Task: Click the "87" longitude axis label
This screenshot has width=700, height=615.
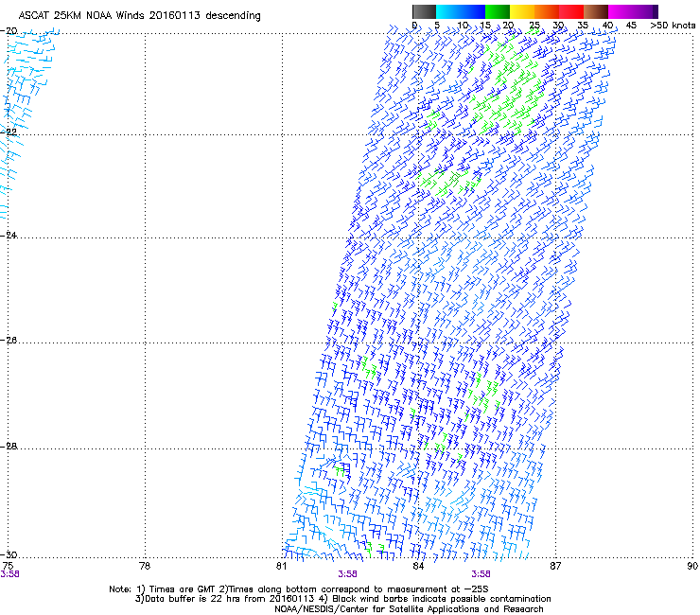Action: (555, 567)
